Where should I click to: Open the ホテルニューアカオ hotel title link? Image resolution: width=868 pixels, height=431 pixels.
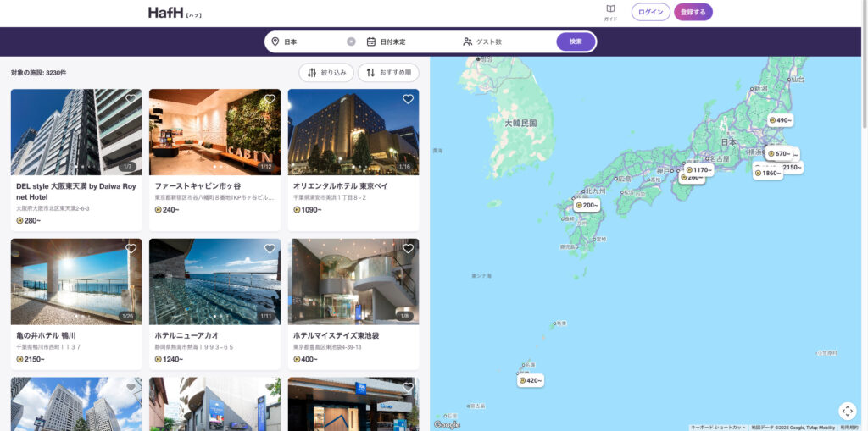click(186, 335)
